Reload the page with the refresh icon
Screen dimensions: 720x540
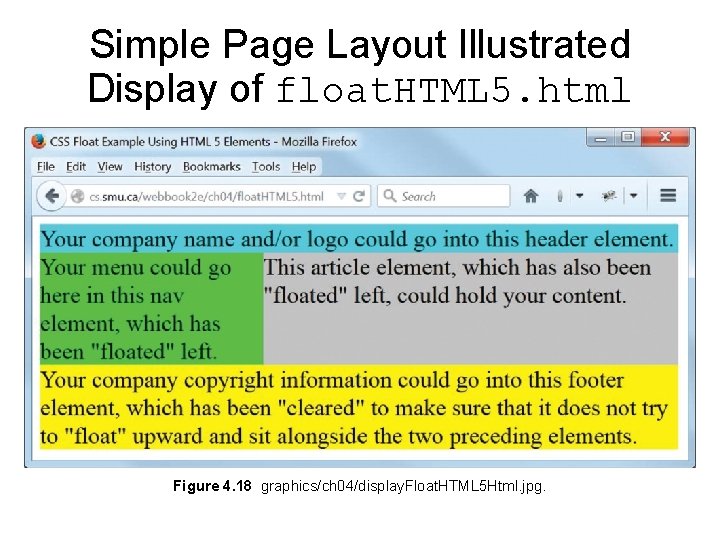(x=359, y=196)
